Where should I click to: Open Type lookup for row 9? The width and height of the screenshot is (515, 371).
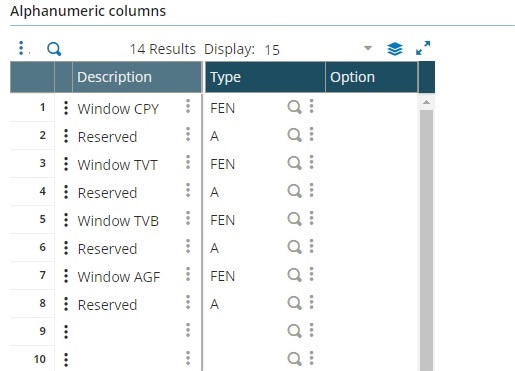294,331
